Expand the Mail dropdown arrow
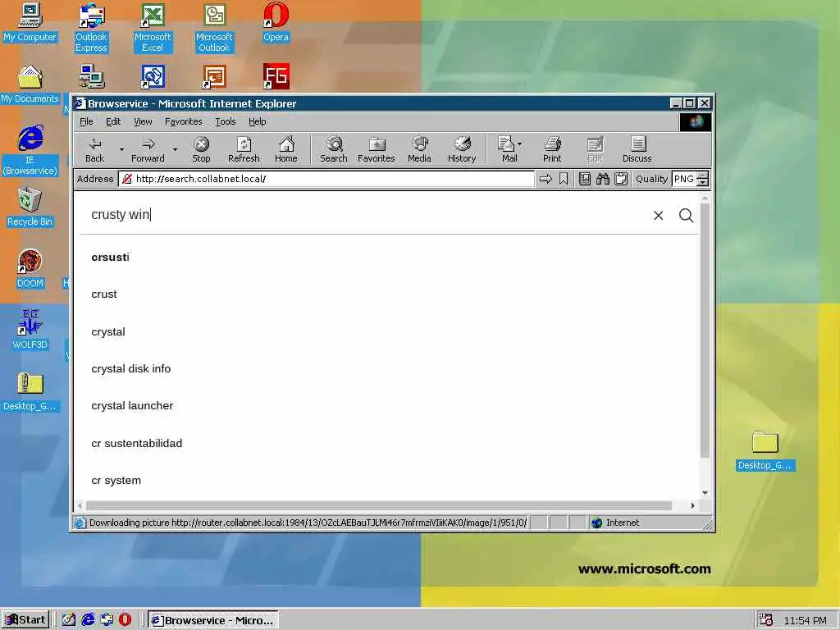This screenshot has width=840, height=630. tap(519, 144)
